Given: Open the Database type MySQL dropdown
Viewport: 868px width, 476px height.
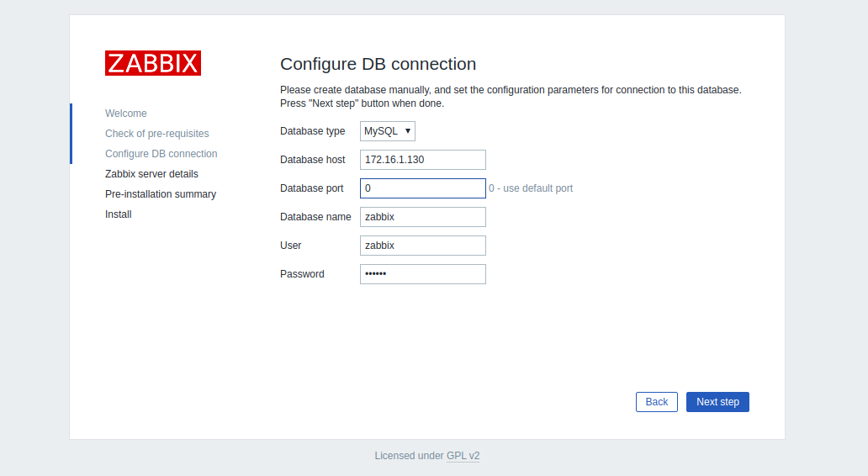Looking at the screenshot, I should (388, 131).
